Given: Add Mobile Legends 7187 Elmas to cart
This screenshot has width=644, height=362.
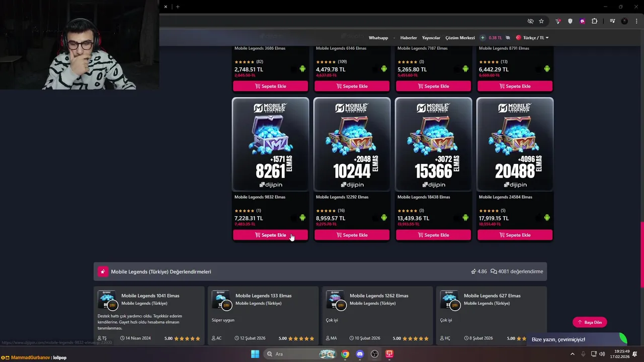Looking at the screenshot, I should 433,86.
